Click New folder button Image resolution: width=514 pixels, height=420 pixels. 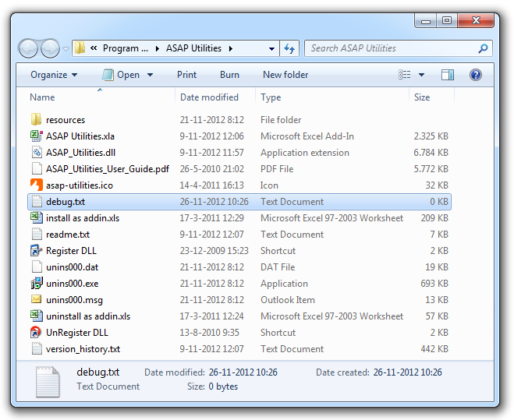click(x=285, y=75)
